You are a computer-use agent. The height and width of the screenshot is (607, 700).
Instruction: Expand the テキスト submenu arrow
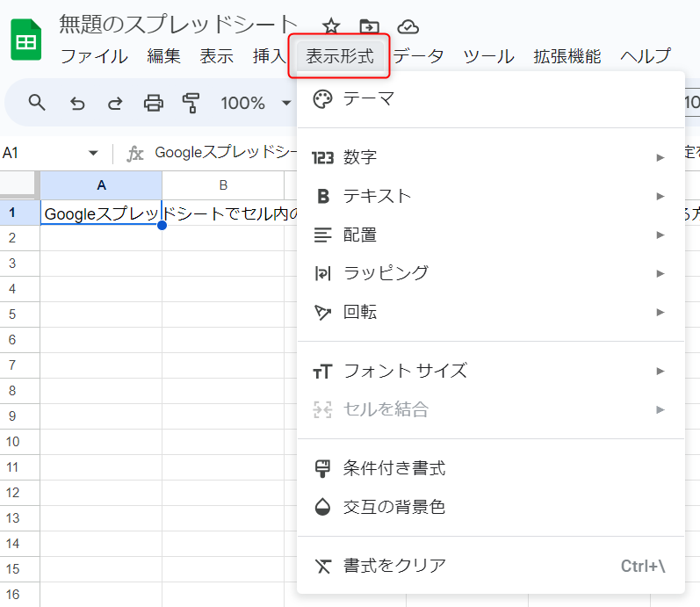660,196
